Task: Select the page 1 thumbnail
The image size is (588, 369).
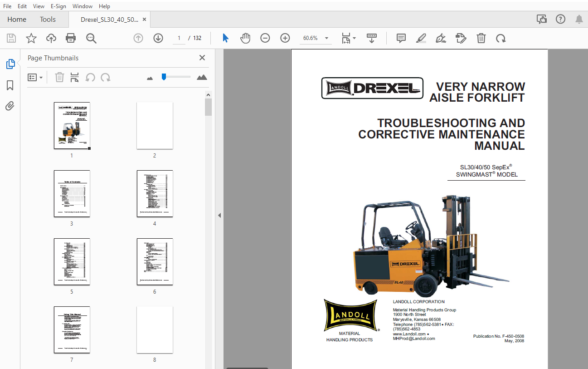Action: pyautogui.click(x=72, y=125)
